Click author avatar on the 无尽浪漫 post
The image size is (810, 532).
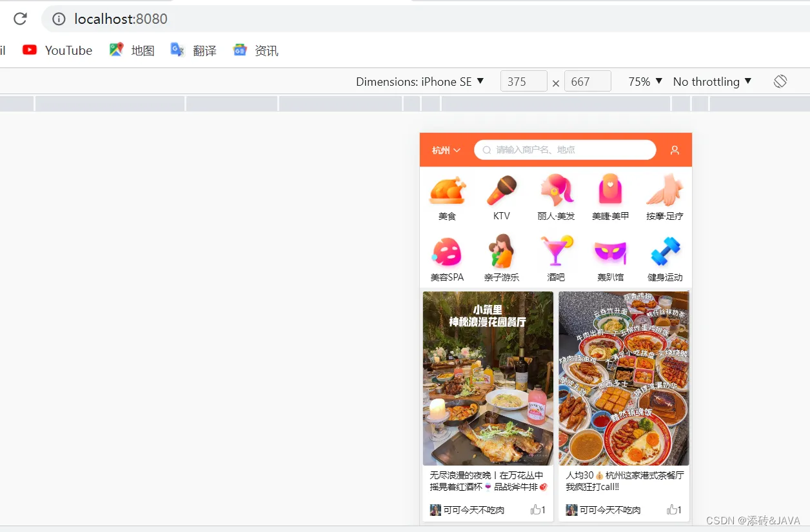tap(435, 510)
